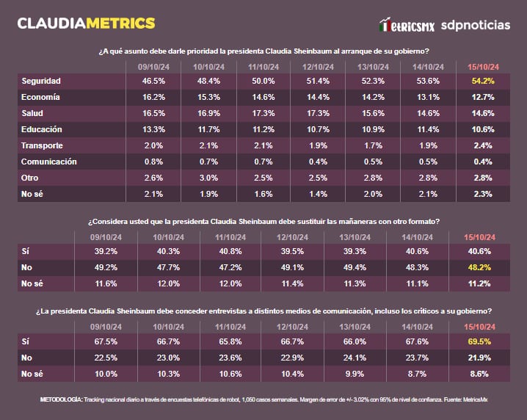Click the ClaudiaMetrics logo
The height and width of the screenshot is (420, 527).
click(86, 23)
